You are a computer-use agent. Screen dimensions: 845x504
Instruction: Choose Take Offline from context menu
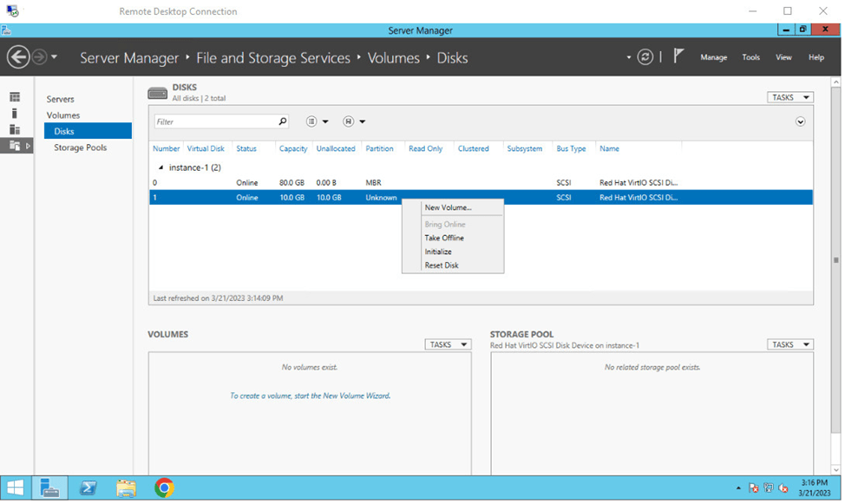444,238
